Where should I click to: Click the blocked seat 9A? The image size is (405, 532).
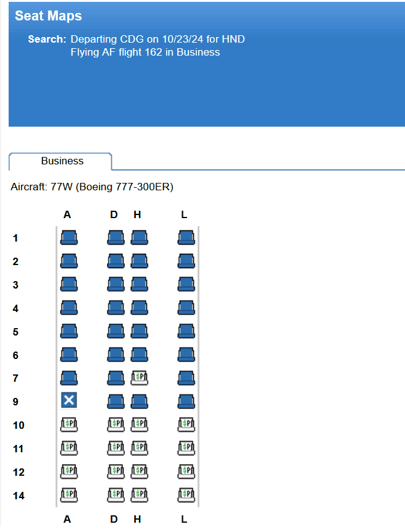click(x=69, y=401)
